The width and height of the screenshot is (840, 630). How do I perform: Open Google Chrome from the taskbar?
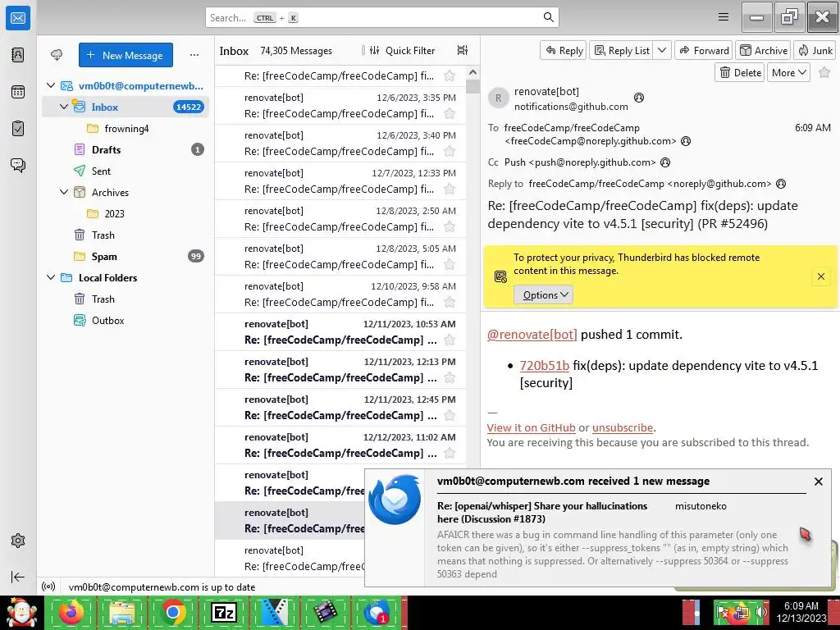coord(172,612)
